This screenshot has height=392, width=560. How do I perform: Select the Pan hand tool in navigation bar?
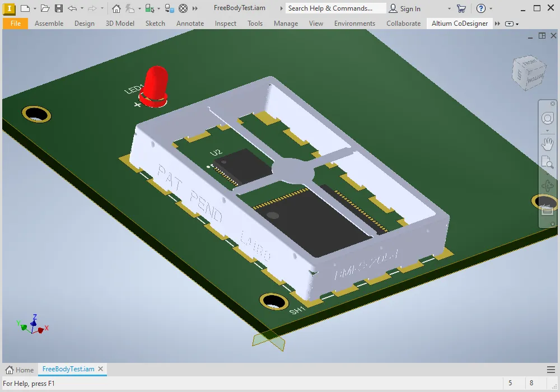coord(547,144)
